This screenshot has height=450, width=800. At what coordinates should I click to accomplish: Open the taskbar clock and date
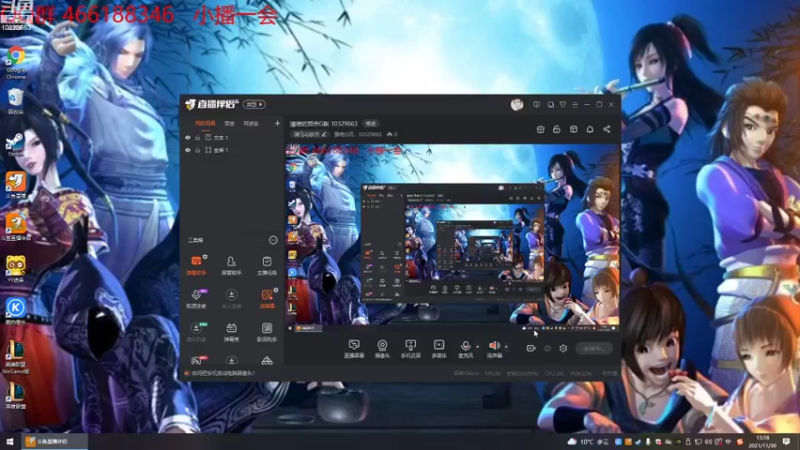coord(763,441)
